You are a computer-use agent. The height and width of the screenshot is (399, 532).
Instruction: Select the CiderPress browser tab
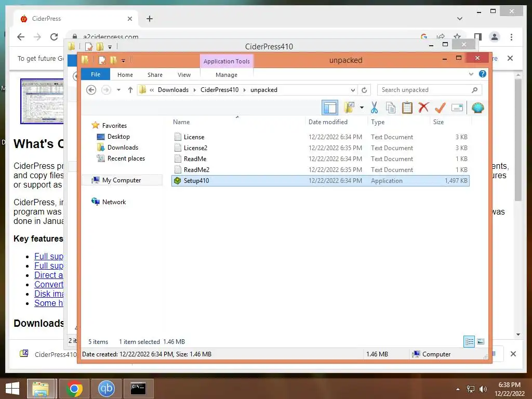(76, 19)
